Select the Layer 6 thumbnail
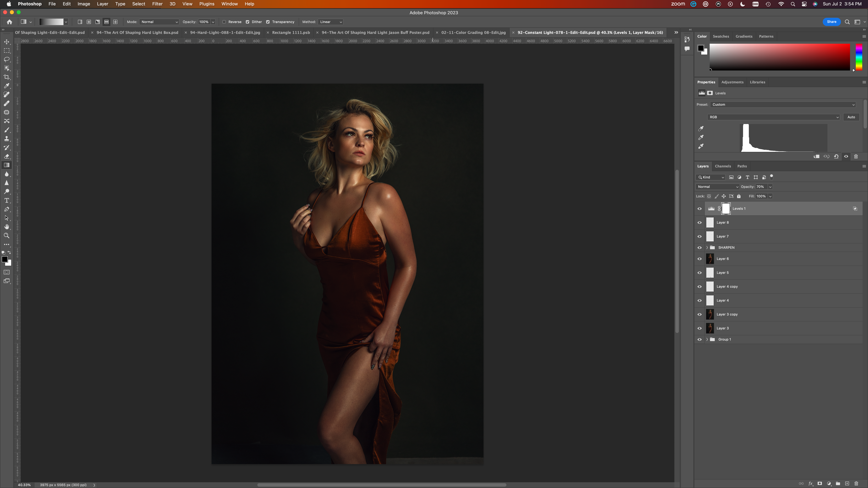The width and height of the screenshot is (868, 488). pos(710,259)
